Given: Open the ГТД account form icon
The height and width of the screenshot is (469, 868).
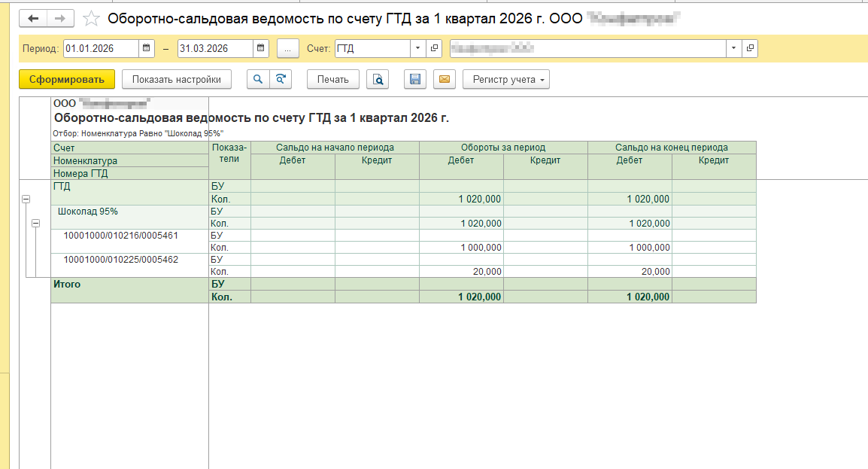Looking at the screenshot, I should (435, 48).
